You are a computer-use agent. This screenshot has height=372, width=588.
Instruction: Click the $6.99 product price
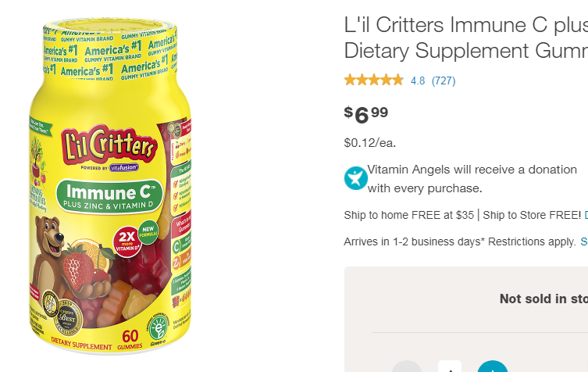(x=366, y=114)
